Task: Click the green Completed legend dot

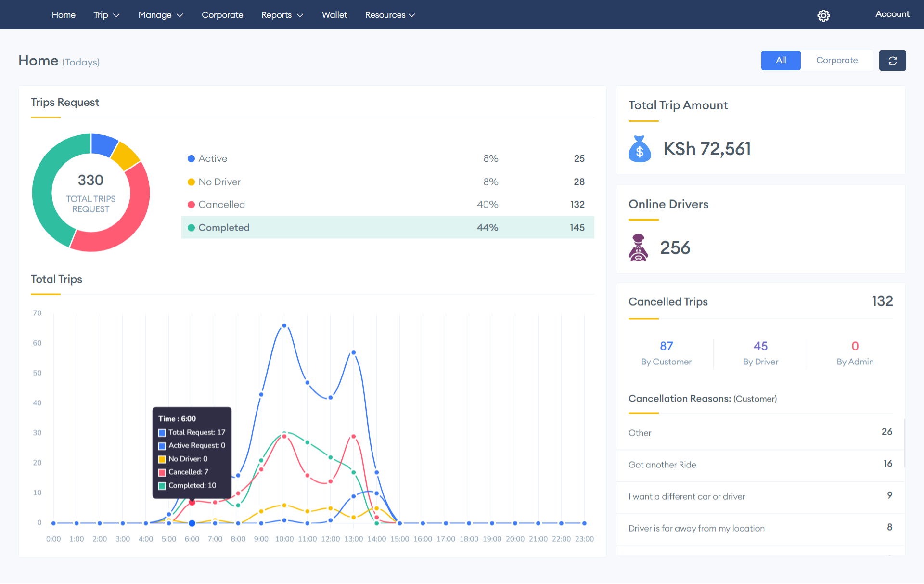Action: 192,227
